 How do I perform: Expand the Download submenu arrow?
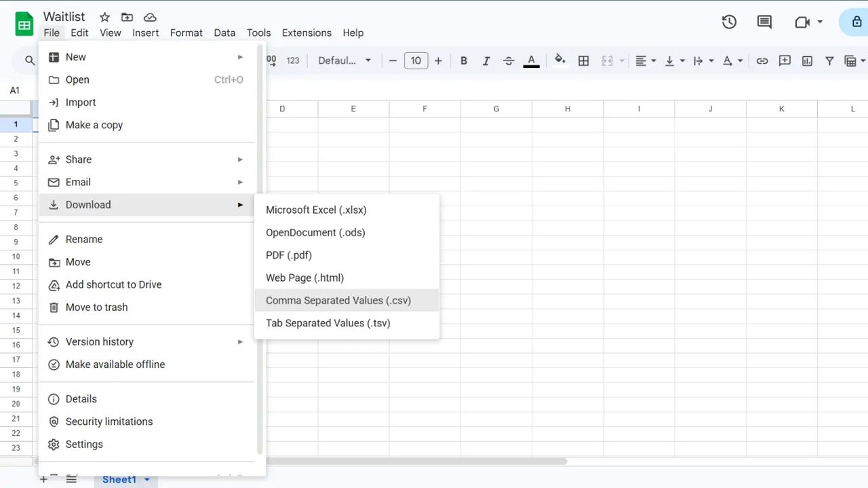coord(240,204)
